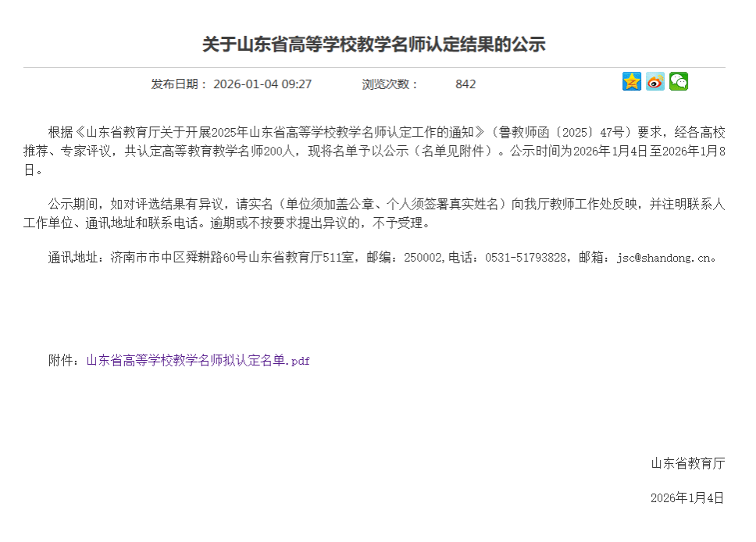
Task: Click the 浏览次数 label
Action: click(390, 84)
